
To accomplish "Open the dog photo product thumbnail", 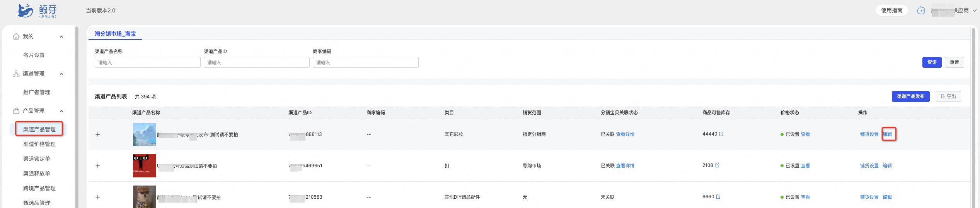I will point(145,197).
